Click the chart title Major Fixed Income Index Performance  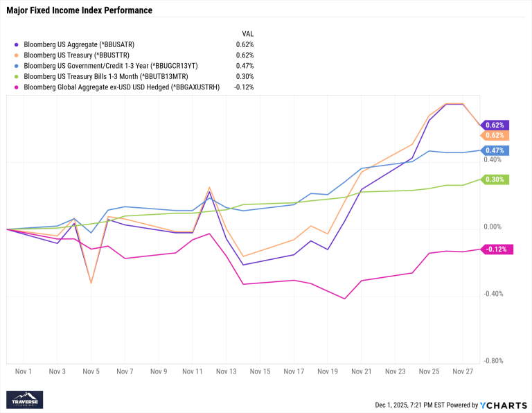click(x=80, y=11)
